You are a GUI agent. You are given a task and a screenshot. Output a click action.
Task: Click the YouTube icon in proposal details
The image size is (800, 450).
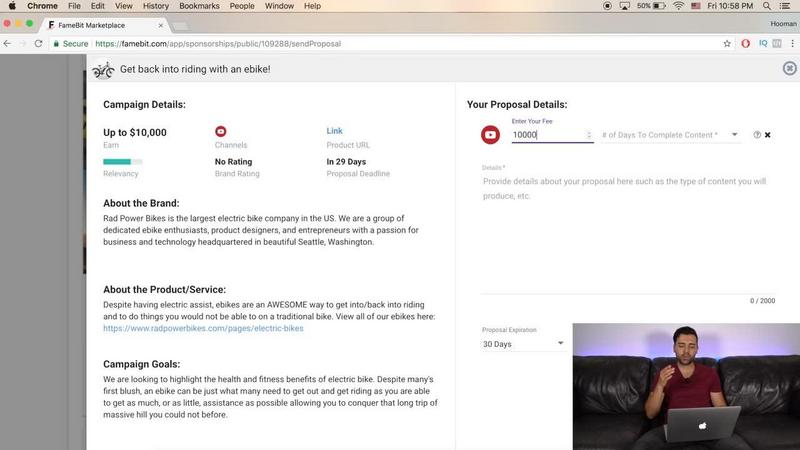click(x=490, y=135)
